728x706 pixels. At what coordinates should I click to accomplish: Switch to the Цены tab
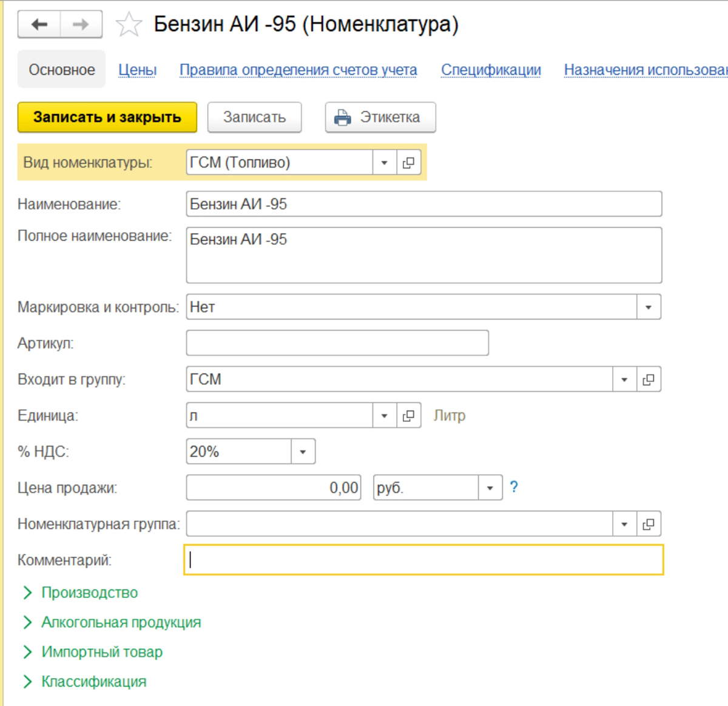click(137, 70)
